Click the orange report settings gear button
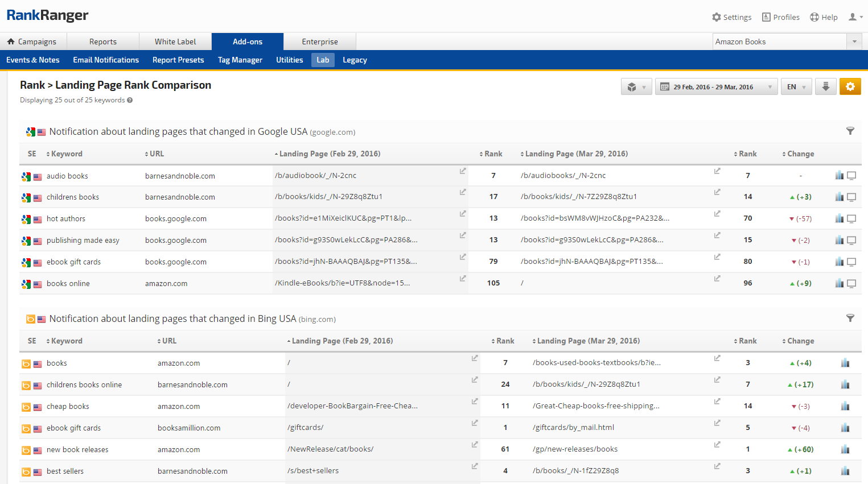 850,86
